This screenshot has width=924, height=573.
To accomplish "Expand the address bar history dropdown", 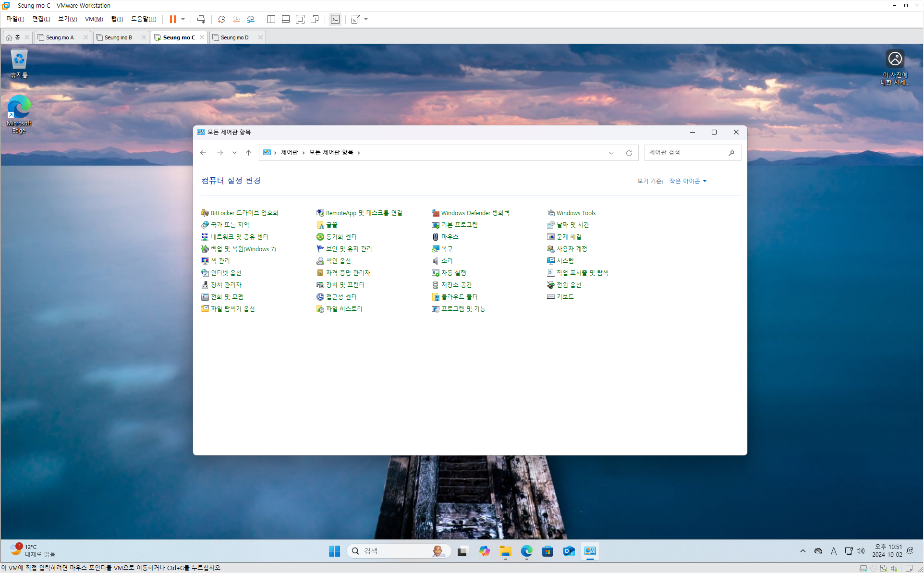I will [611, 153].
